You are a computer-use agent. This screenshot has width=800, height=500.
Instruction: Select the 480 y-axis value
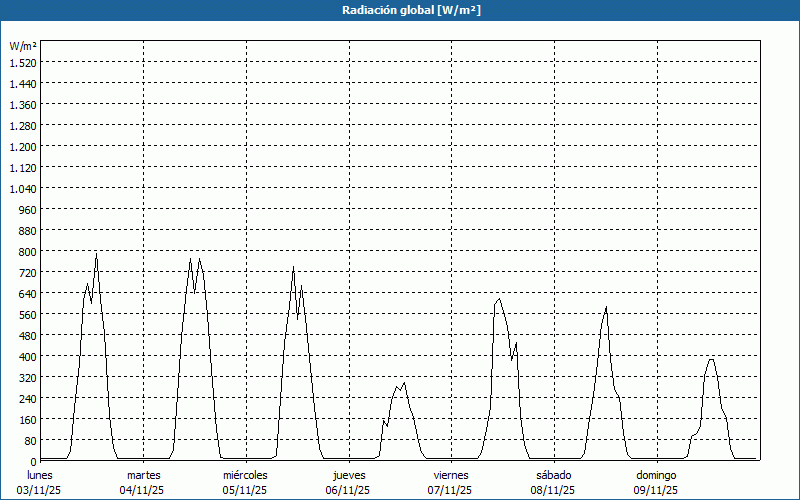tap(28, 335)
